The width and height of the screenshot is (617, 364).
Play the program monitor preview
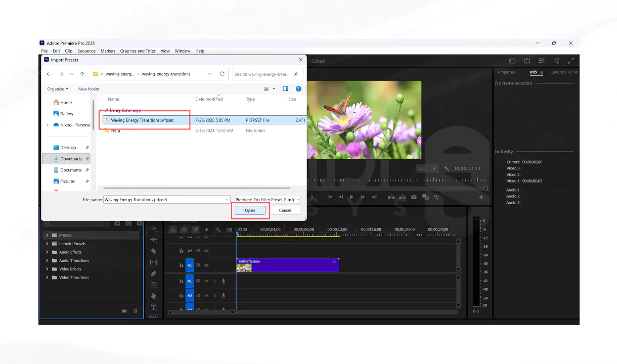351,197
